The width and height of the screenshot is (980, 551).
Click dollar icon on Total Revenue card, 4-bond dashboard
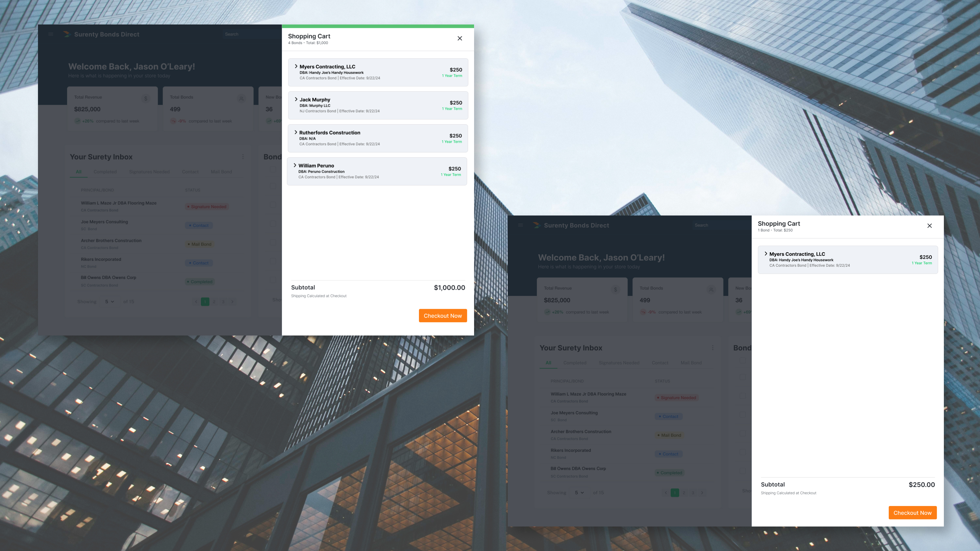click(146, 99)
